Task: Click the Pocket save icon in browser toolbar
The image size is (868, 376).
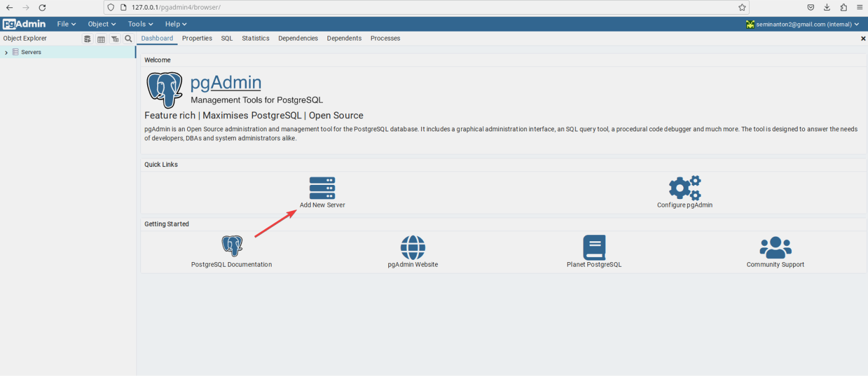Action: pos(811,8)
